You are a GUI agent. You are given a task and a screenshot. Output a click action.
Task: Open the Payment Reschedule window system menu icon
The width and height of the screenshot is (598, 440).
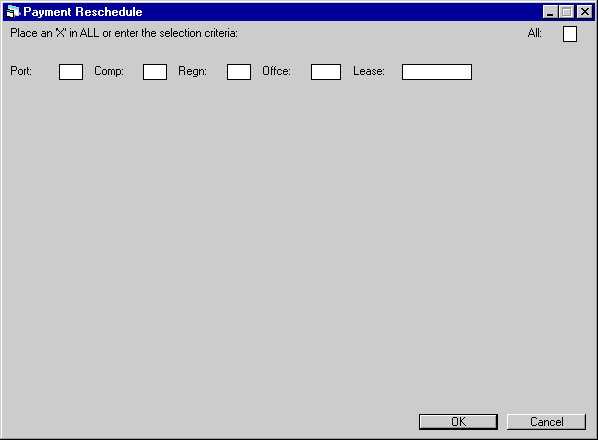coord(13,12)
